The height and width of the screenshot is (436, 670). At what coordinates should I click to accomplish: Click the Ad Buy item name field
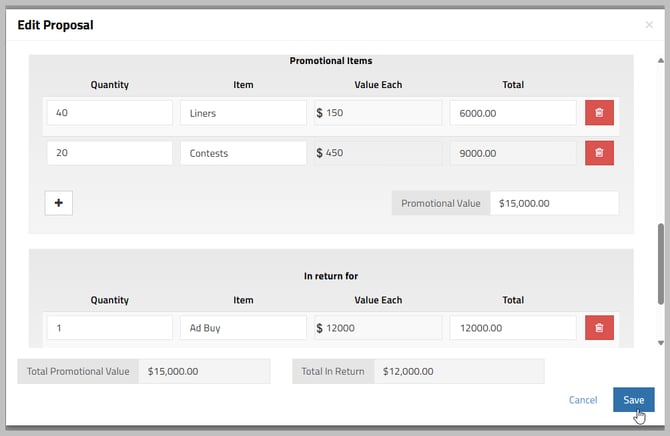click(243, 327)
